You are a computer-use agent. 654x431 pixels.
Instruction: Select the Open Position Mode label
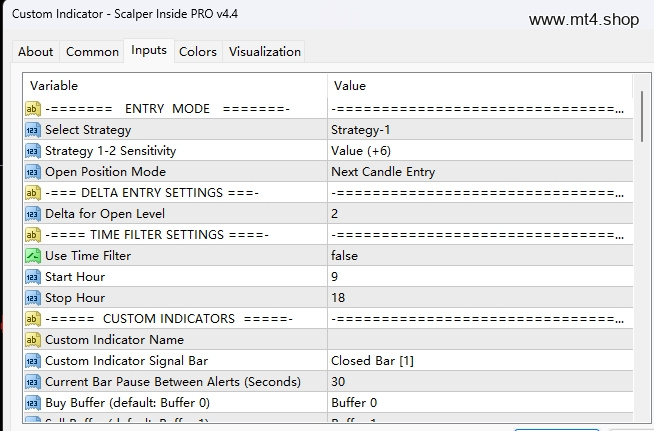(x=106, y=172)
